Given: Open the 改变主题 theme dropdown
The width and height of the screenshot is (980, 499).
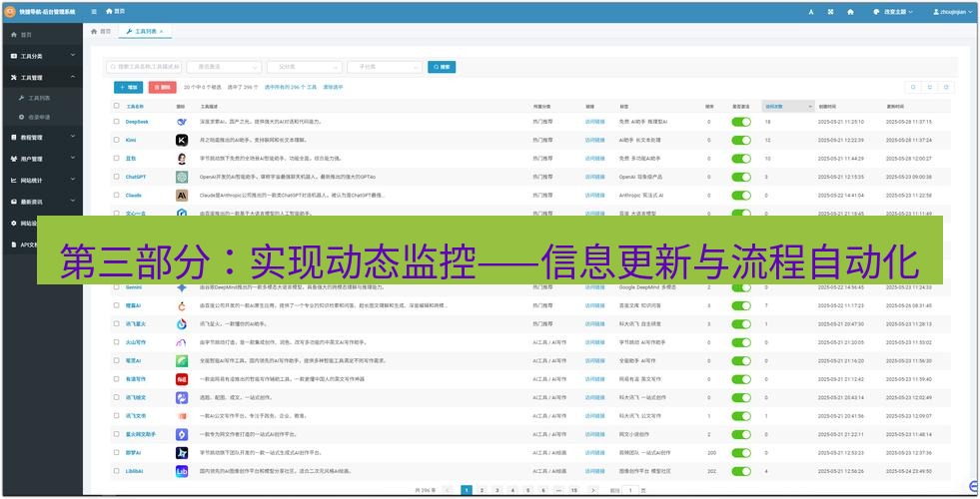Looking at the screenshot, I should tap(893, 12).
